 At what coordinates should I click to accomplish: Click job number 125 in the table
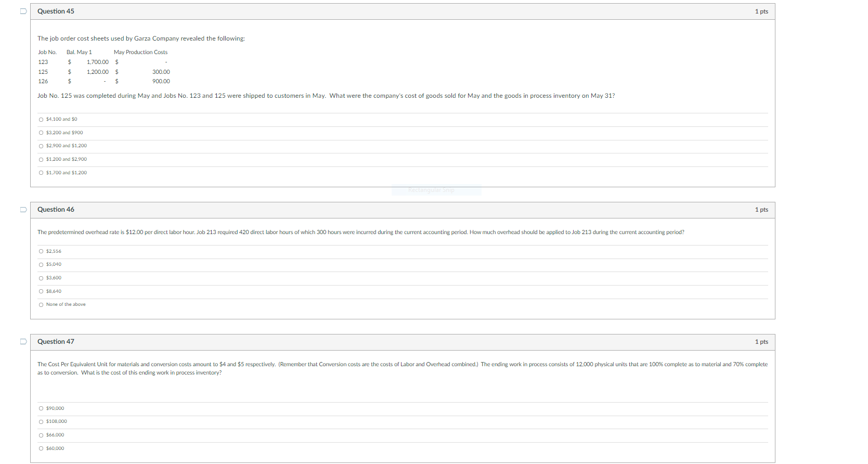click(x=43, y=72)
